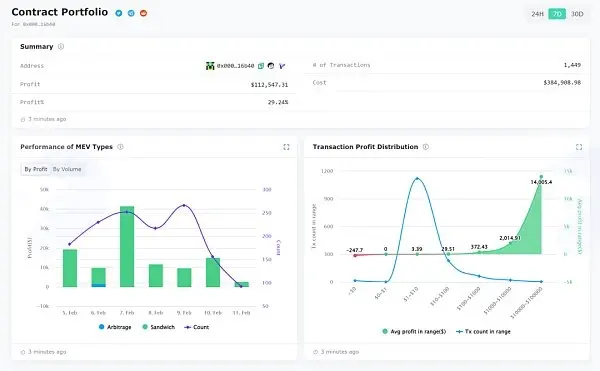
Task: Click the 0x000..16040 address link
Action: pos(235,66)
